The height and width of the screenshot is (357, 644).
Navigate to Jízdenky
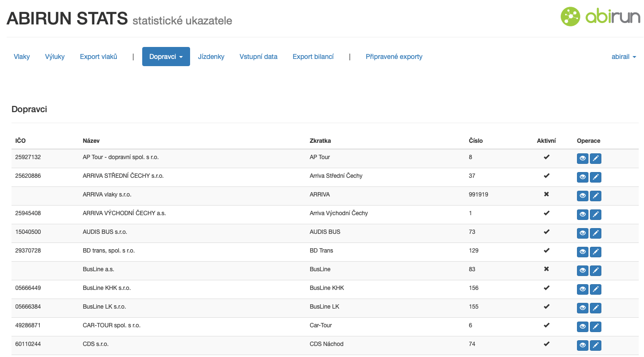pos(211,57)
